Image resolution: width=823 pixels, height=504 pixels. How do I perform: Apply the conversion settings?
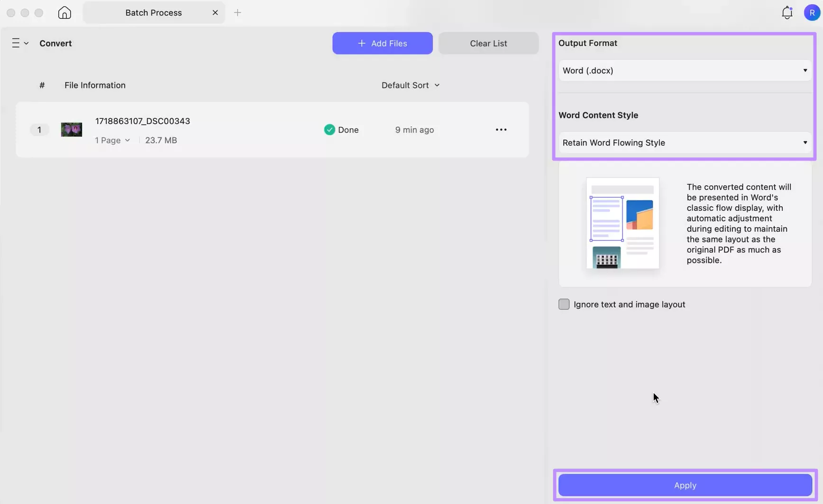tap(684, 485)
